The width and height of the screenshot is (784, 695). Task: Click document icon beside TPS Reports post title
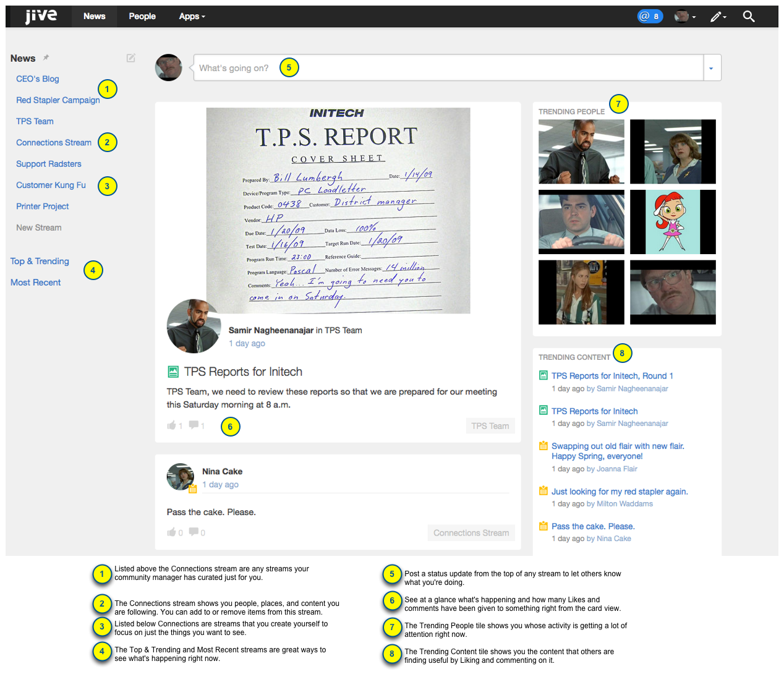coord(173,372)
